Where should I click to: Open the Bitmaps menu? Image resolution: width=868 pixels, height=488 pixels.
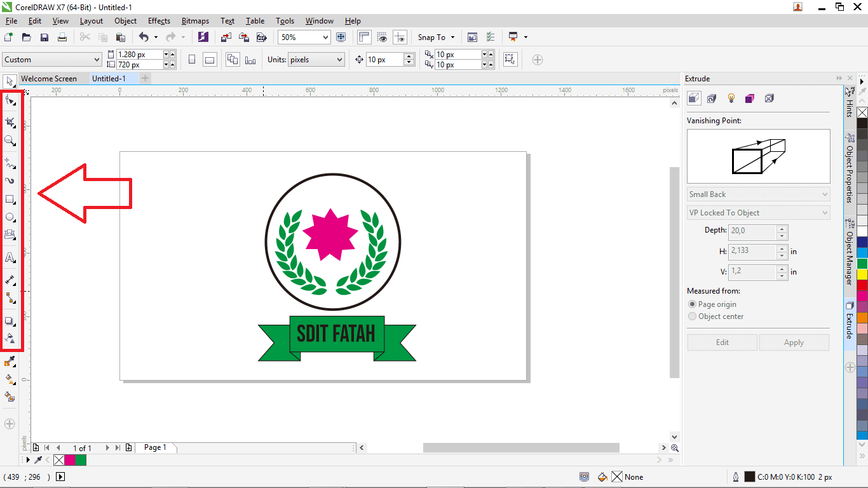coord(194,20)
